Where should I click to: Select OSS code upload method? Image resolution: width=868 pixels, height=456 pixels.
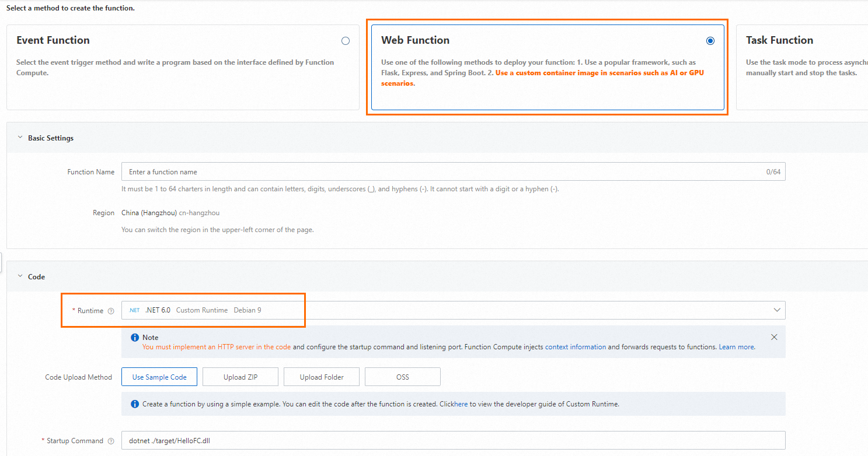click(x=403, y=377)
